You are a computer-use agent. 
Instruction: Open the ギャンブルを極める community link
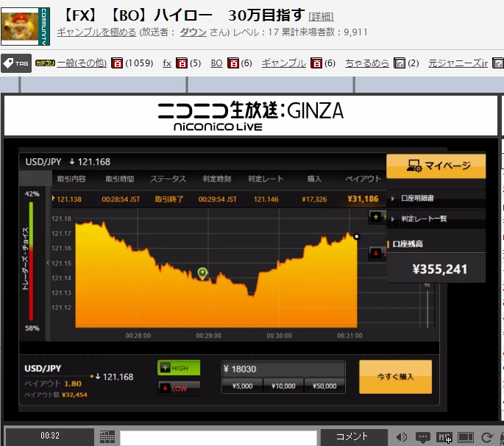coord(96,32)
